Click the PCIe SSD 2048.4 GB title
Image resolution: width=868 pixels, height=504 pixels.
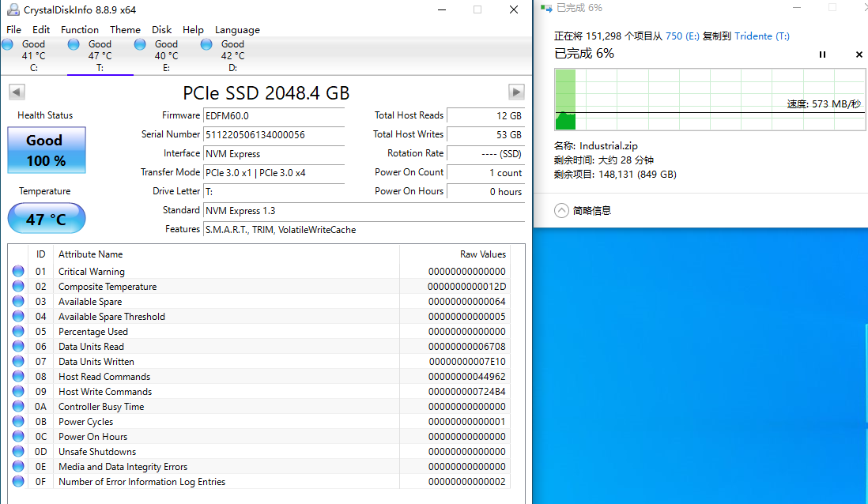(266, 93)
